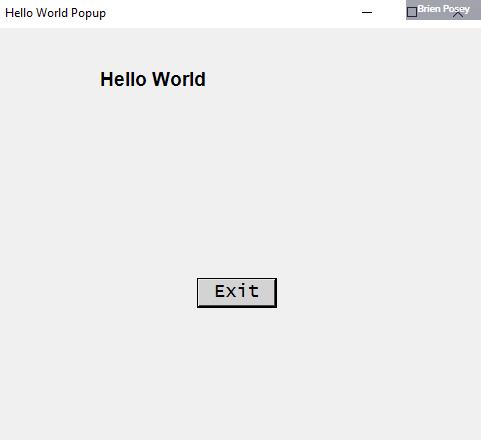Screen dimensions: 481x440
Task: Click the Exit button
Action: coord(237,292)
